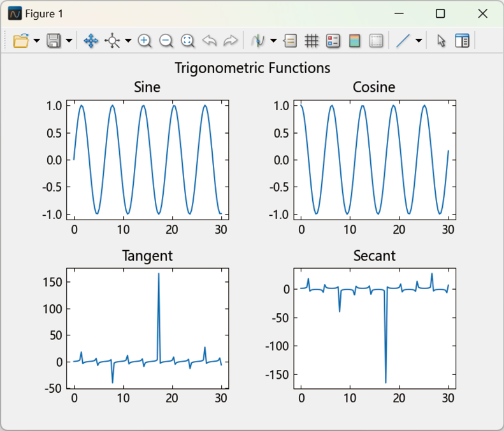
Task: Activate the zoom in magnifier tool
Action: pos(145,41)
